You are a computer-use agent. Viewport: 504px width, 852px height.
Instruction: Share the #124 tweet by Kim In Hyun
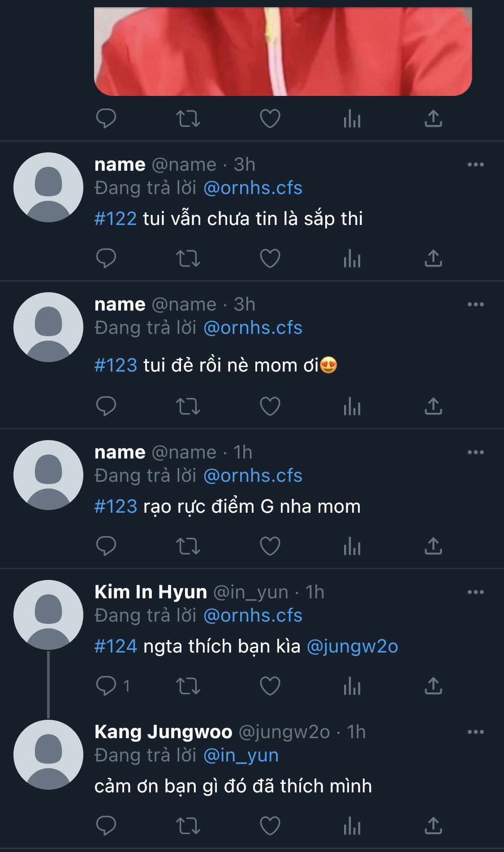click(433, 686)
